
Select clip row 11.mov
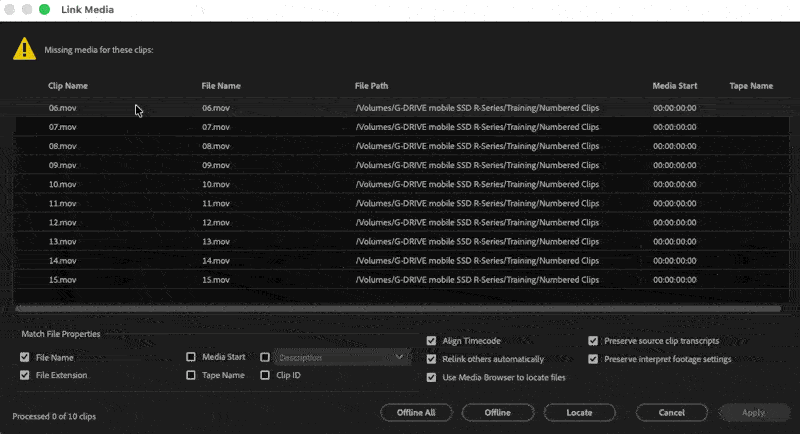tap(402, 203)
